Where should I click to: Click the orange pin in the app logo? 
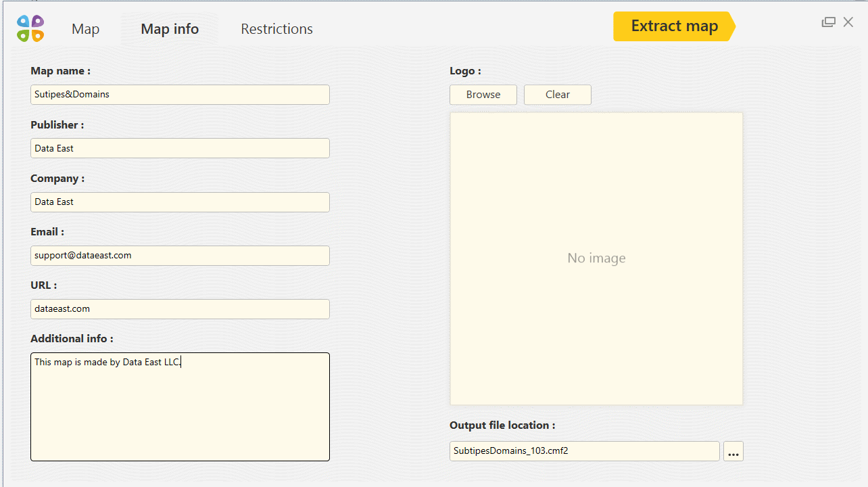pos(38,35)
